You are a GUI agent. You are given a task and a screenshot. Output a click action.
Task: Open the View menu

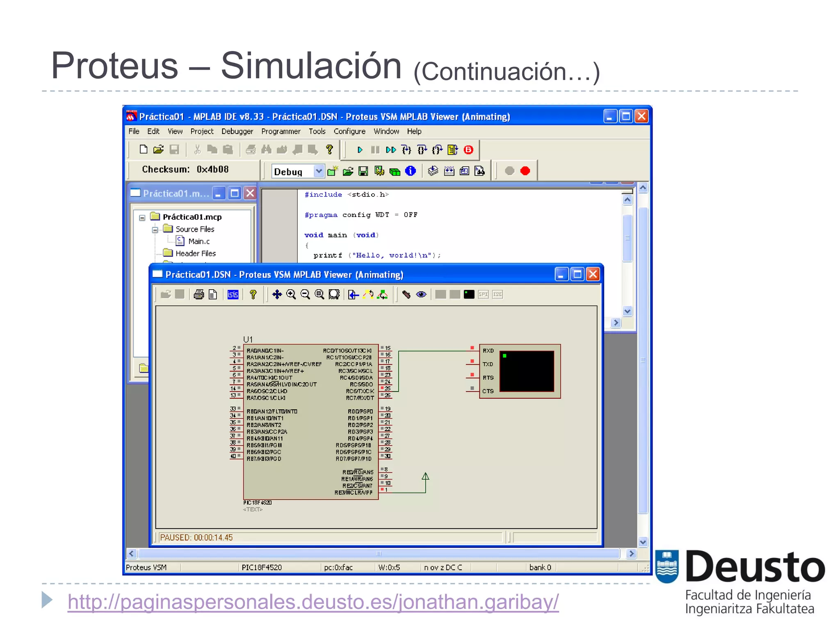coord(175,131)
